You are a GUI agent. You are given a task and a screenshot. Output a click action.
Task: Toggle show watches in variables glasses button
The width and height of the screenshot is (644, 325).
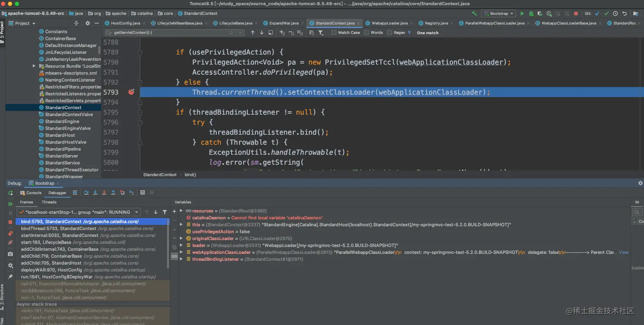point(174,256)
